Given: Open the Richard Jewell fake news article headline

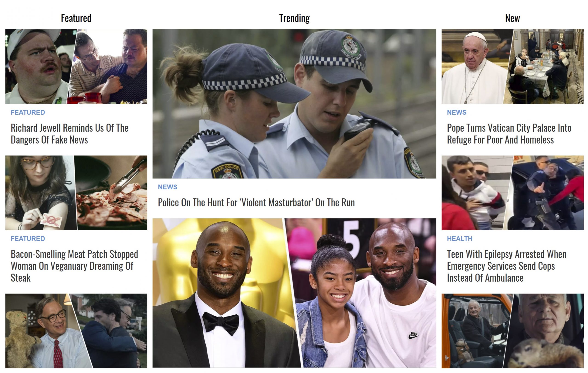Looking at the screenshot, I should [70, 134].
